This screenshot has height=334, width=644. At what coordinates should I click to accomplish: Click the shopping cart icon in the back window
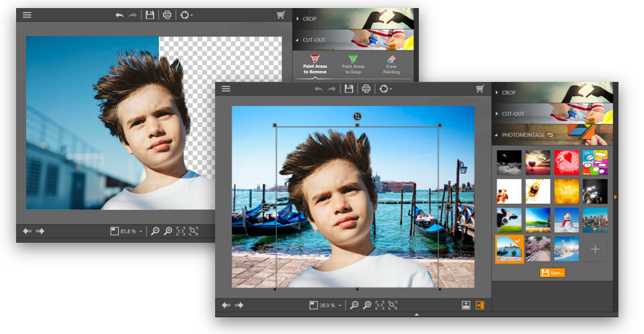click(x=281, y=15)
